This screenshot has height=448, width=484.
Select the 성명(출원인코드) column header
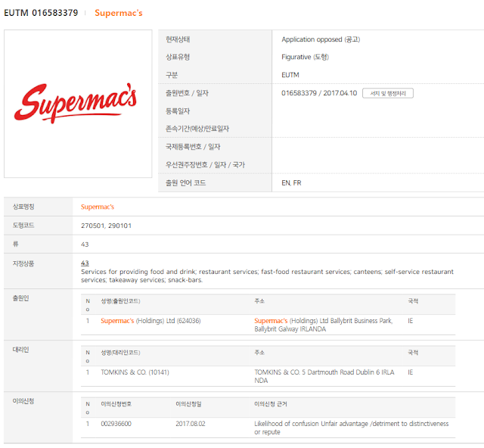point(120,301)
